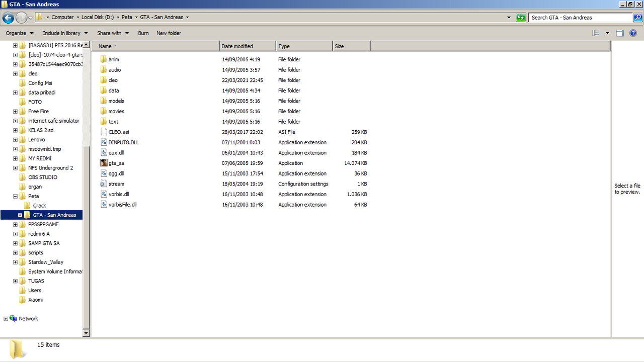The width and height of the screenshot is (644, 362).
Task: Click the Forward navigation arrow button
Action: pyautogui.click(x=21, y=18)
